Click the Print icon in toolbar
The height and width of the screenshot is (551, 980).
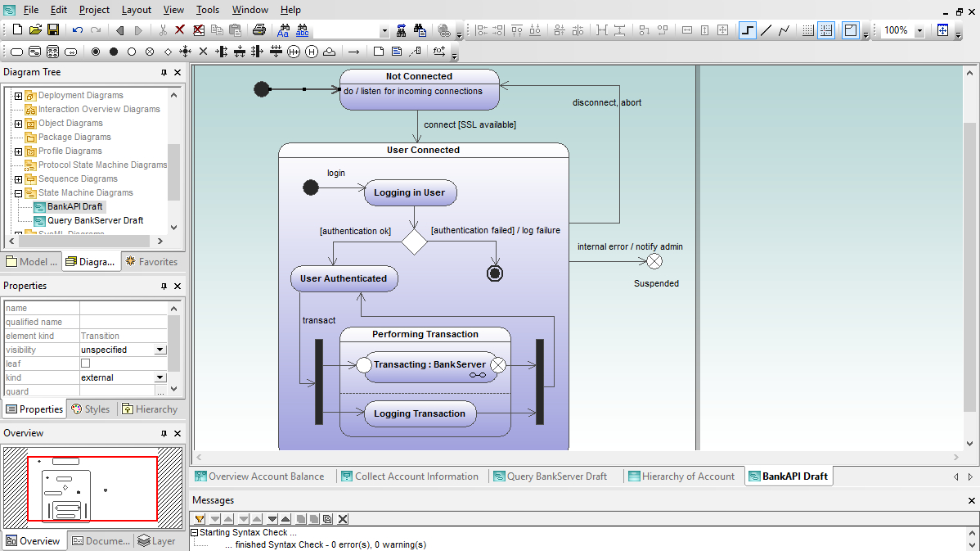258,30
